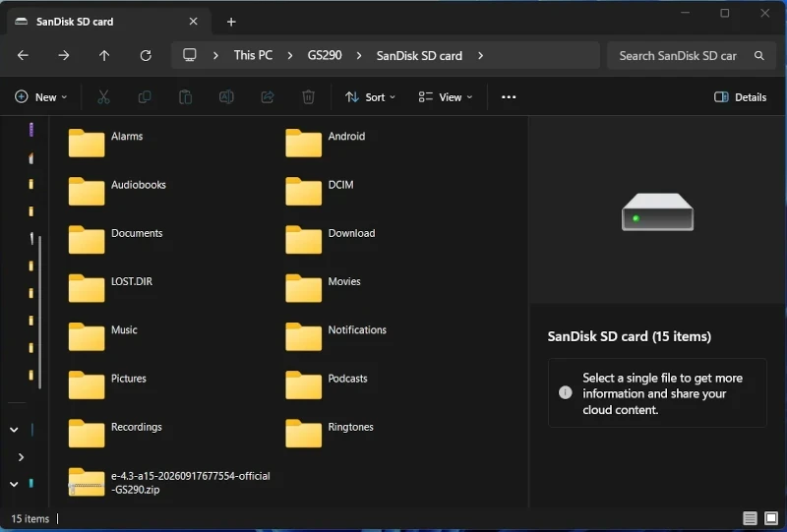Screen dimensions: 787x532
Task: Open a new tab with the plus button
Action: point(231,22)
